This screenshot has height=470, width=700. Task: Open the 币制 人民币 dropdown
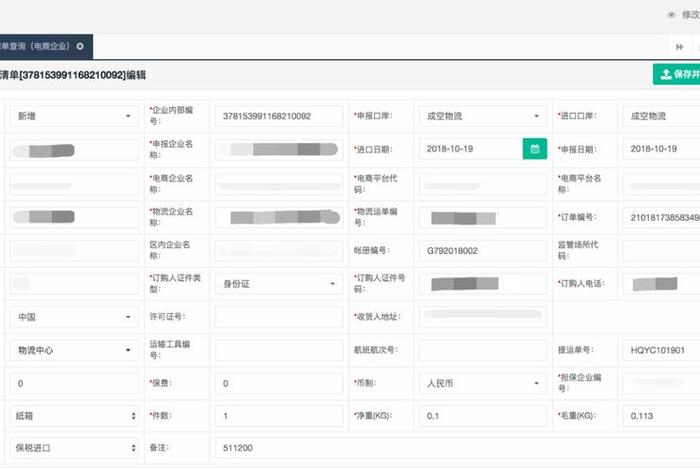coord(483,383)
